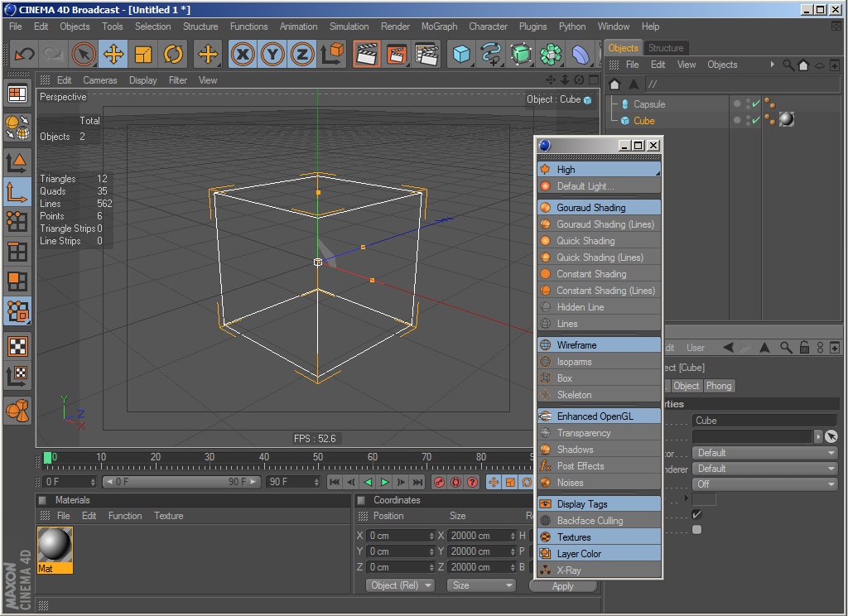Select the Mat material thumbnail
The image size is (848, 616).
pyautogui.click(x=55, y=546)
